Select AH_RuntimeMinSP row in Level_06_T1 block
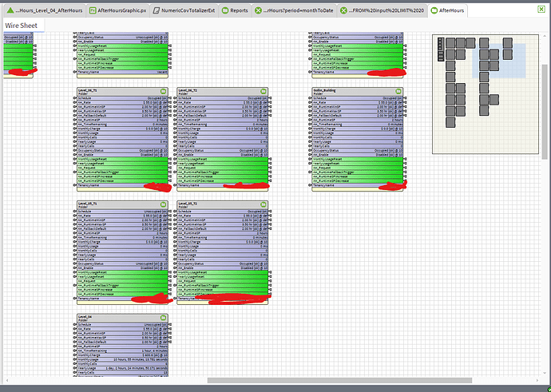This screenshot has width=551, height=392. point(122,107)
